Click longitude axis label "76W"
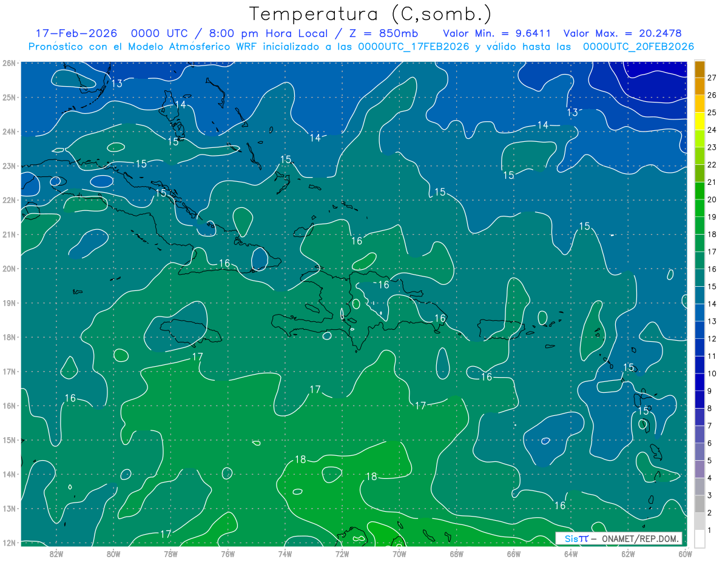728x562 pixels. point(227,554)
